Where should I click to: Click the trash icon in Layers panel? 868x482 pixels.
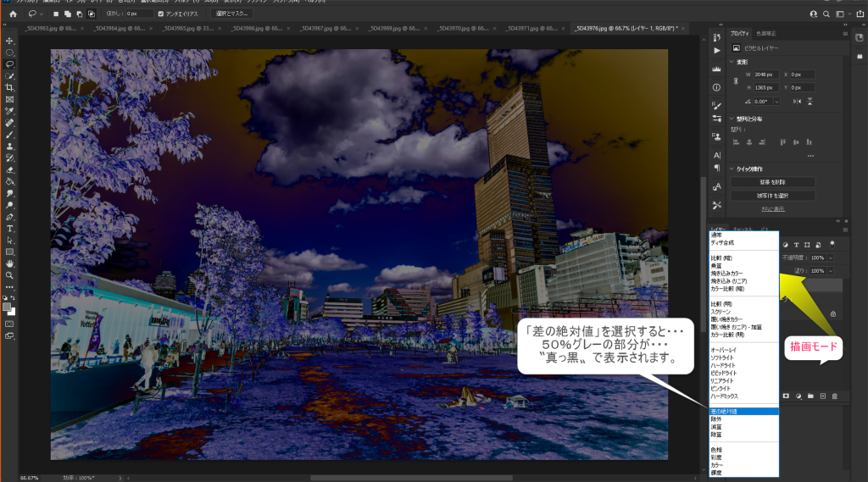[x=835, y=396]
